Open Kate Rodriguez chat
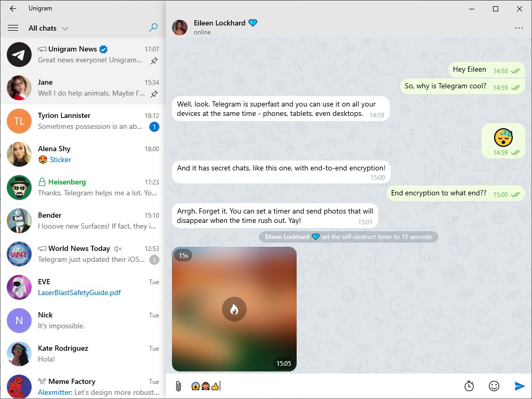The width and height of the screenshot is (532, 399). pos(83,354)
